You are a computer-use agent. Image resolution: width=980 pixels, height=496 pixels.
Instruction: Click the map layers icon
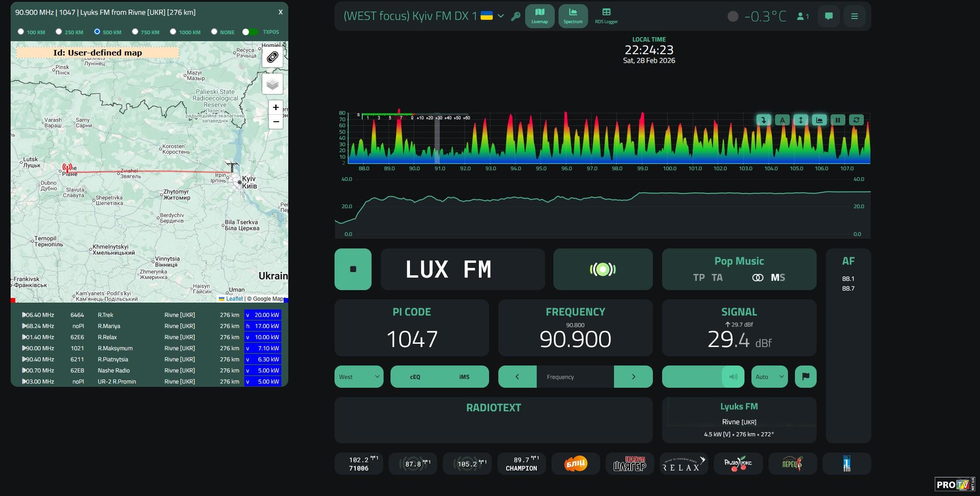tap(273, 84)
